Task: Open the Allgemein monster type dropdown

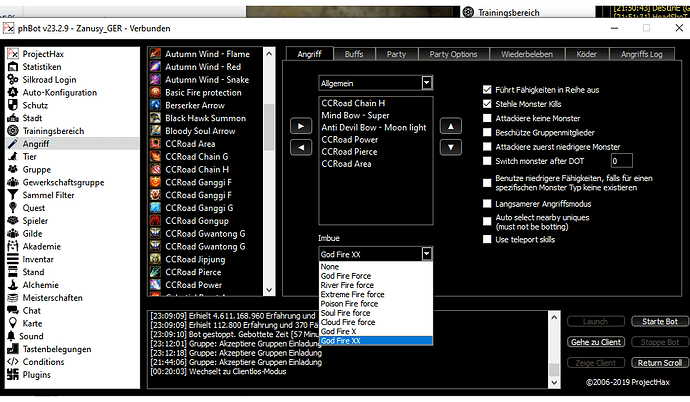Action: coord(375,83)
